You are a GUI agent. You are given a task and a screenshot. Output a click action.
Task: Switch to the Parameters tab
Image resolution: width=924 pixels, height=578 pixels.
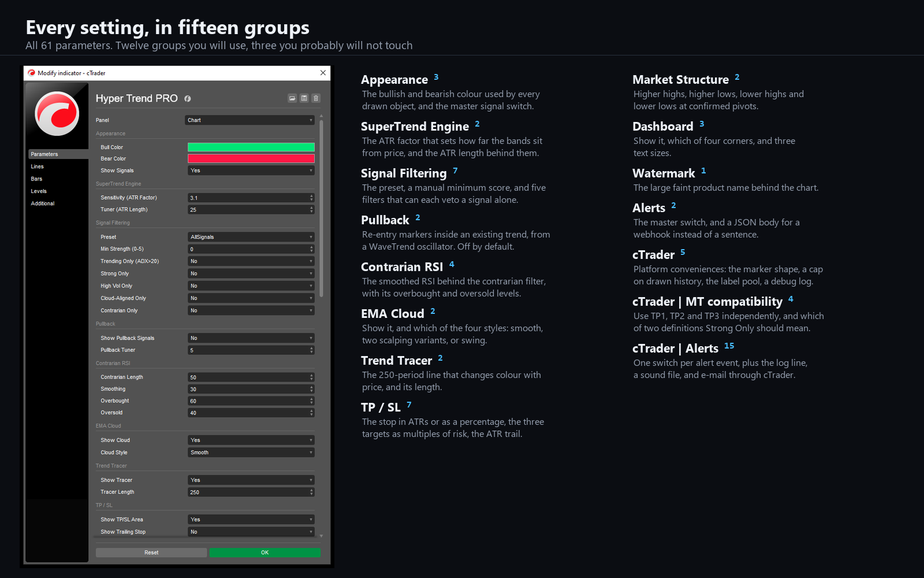coord(57,154)
